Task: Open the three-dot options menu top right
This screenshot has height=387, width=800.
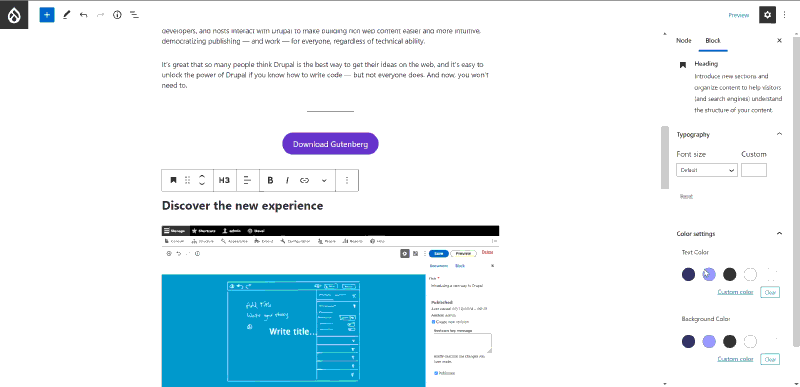Action: pos(785,15)
